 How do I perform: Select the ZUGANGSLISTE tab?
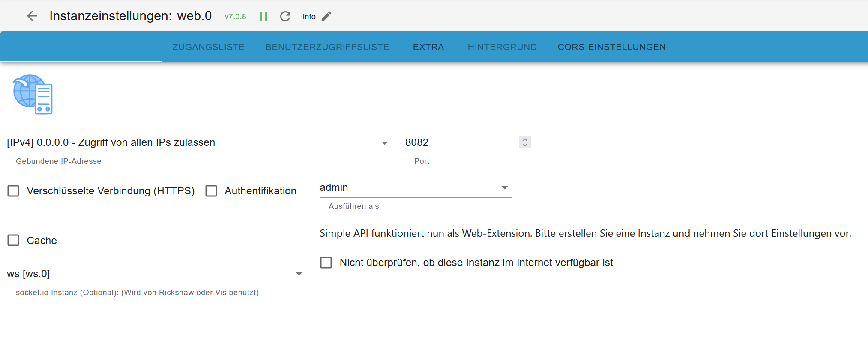point(209,47)
